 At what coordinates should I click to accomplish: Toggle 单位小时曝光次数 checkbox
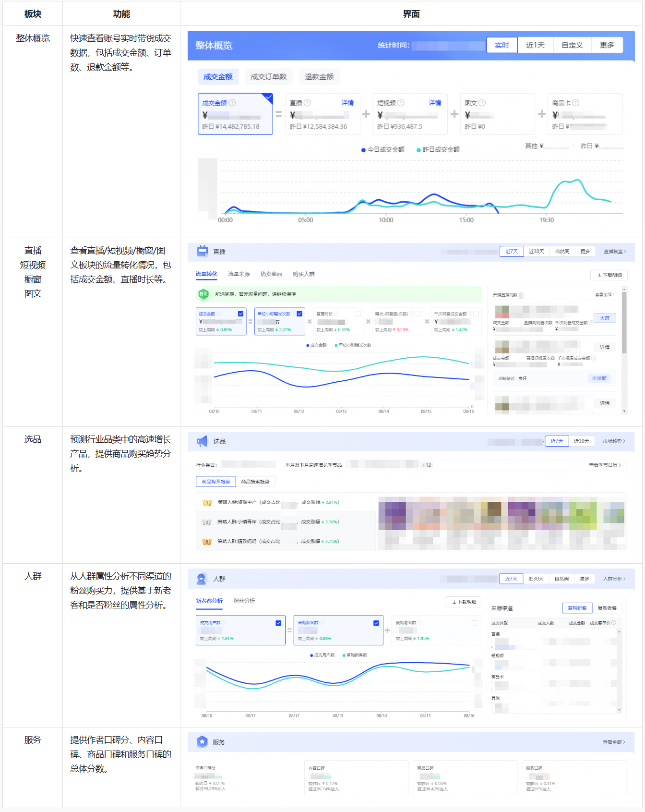(299, 314)
